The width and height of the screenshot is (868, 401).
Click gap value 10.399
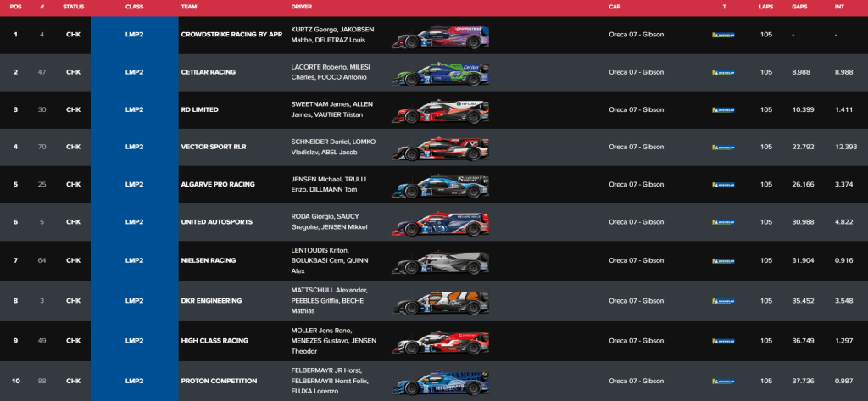pyautogui.click(x=804, y=109)
